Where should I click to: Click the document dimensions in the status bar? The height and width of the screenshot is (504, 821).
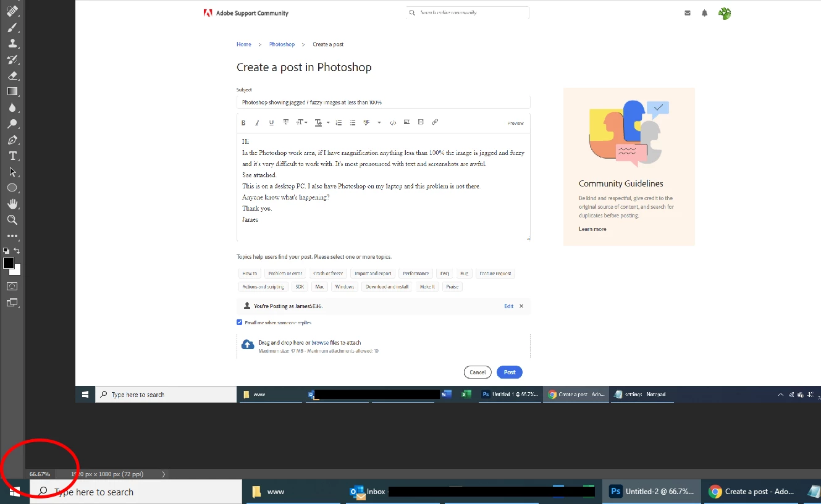[x=107, y=474]
